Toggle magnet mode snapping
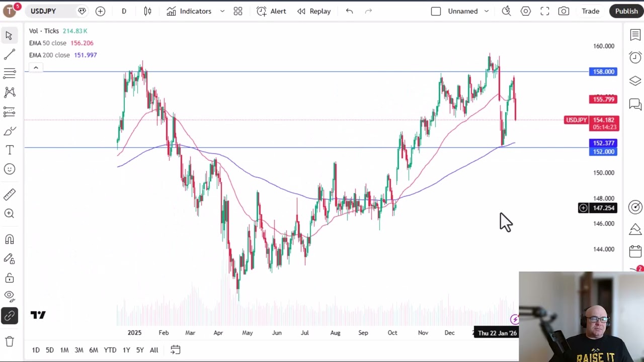The height and width of the screenshot is (362, 644). tap(9, 239)
